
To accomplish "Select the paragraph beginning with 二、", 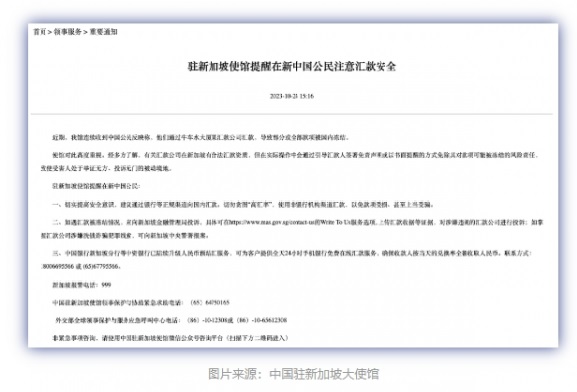I will (x=292, y=229).
